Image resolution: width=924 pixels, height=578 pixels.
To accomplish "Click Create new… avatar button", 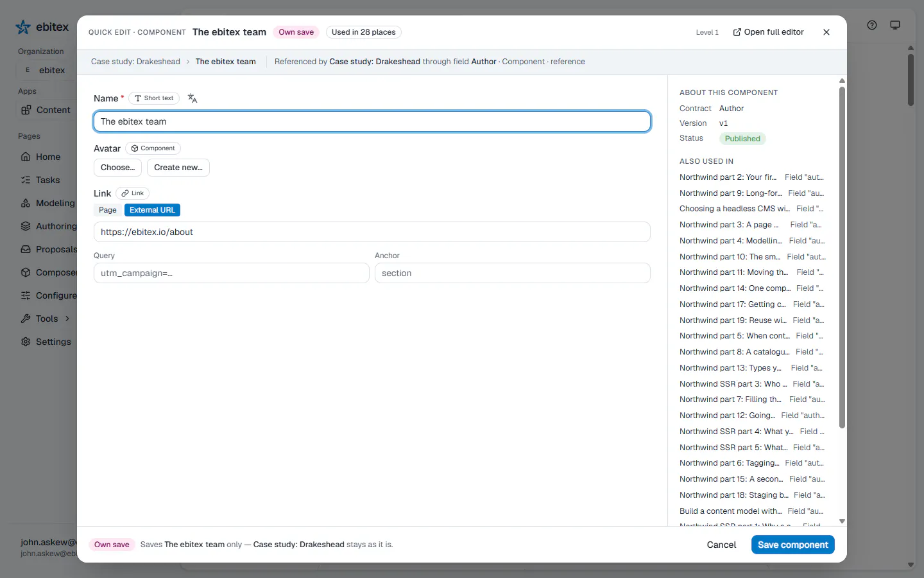I will pos(178,168).
